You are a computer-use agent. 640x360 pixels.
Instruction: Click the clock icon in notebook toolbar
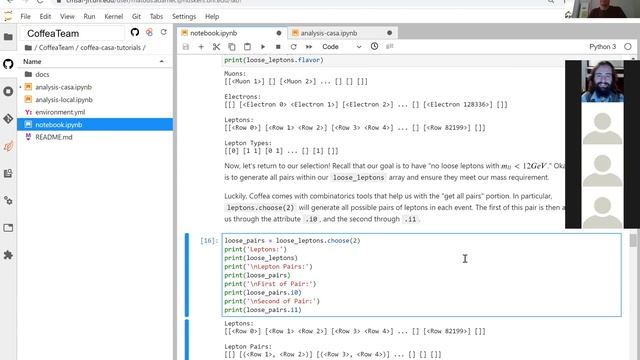[374, 46]
